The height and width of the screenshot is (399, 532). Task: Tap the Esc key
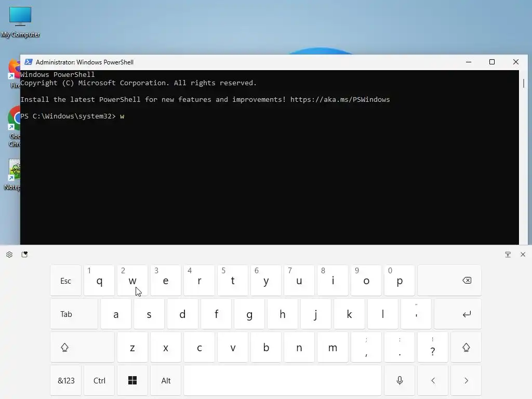click(x=66, y=281)
